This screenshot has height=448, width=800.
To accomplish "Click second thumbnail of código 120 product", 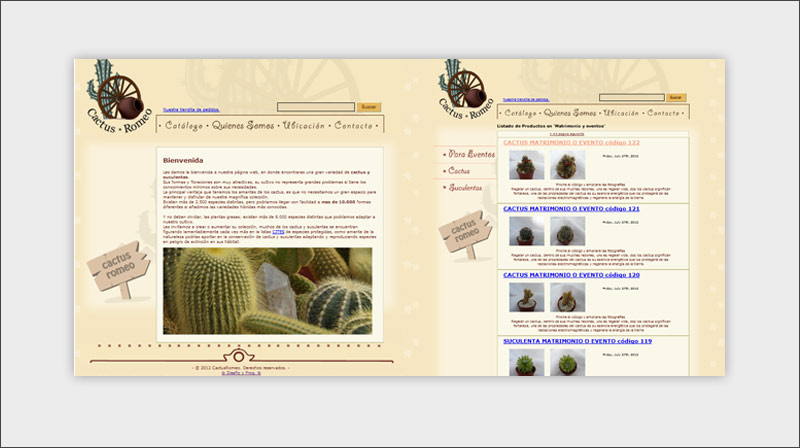I will pos(567,297).
